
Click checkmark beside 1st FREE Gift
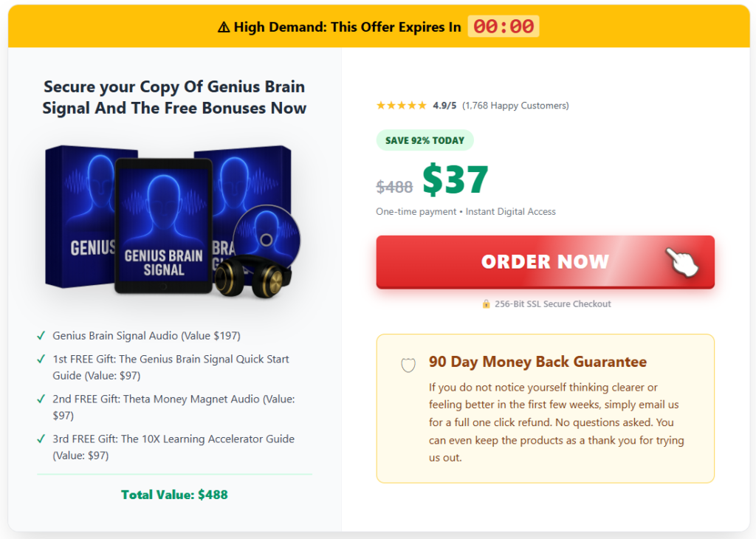(41, 360)
